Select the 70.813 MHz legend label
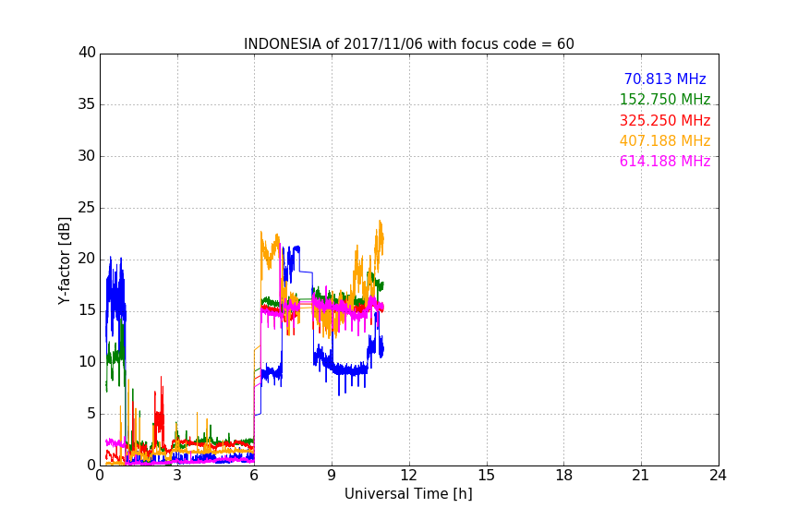This screenshot has width=798, height=532. pyautogui.click(x=665, y=79)
